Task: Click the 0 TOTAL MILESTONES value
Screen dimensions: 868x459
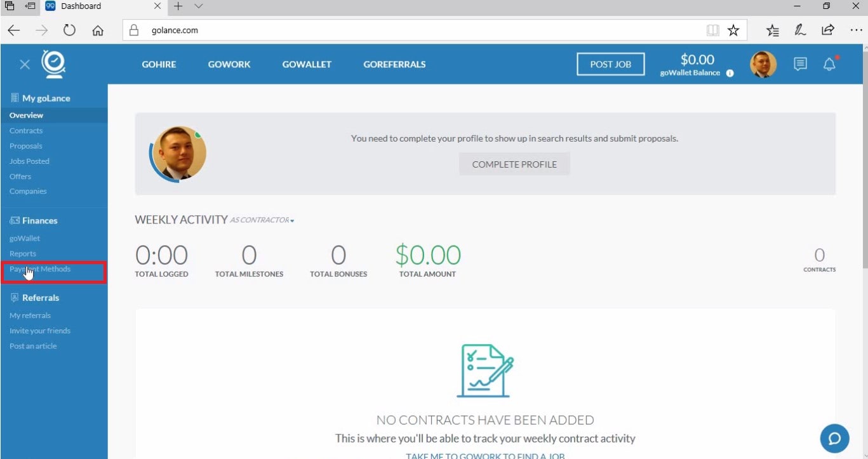Action: [x=249, y=255]
